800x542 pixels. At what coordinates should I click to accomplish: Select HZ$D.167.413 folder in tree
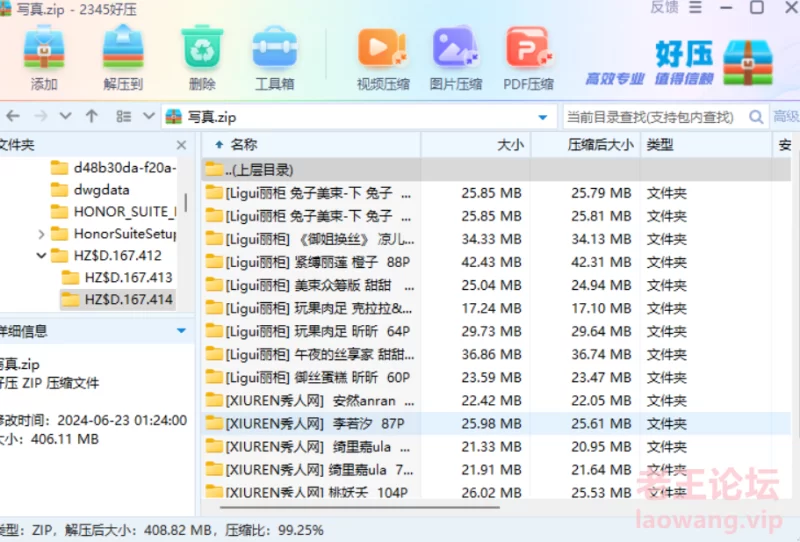tap(117, 278)
